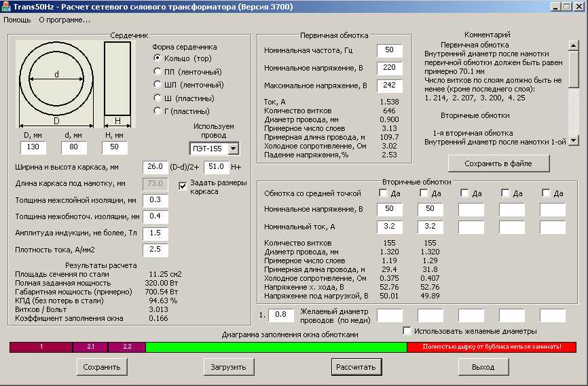Image resolution: width=588 pixels, height=386 pixels.
Task: Click the Выход button
Action: 483,367
